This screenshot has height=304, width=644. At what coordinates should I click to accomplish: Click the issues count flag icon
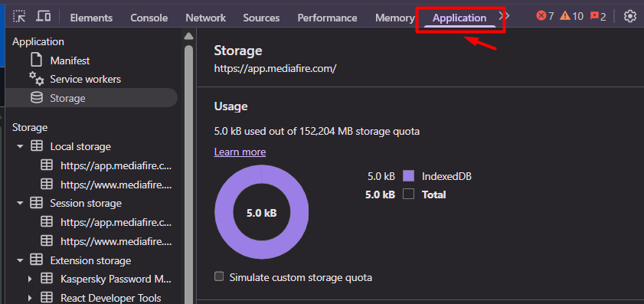(594, 16)
